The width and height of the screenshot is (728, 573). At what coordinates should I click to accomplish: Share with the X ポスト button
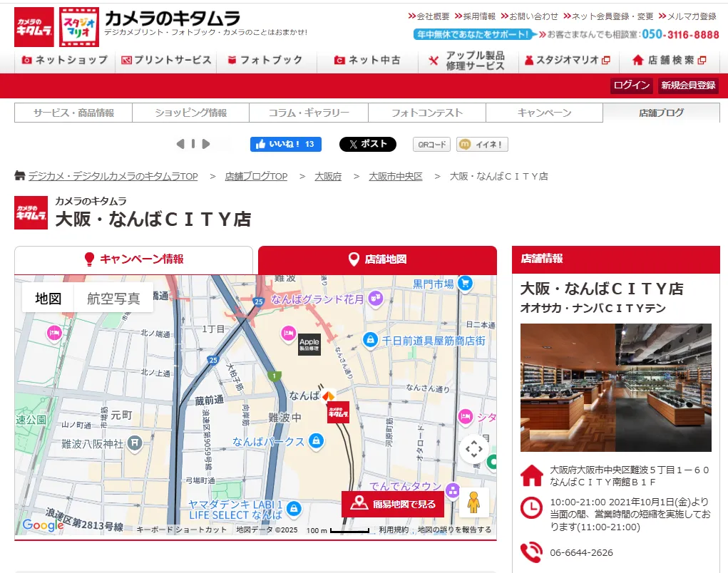(368, 144)
